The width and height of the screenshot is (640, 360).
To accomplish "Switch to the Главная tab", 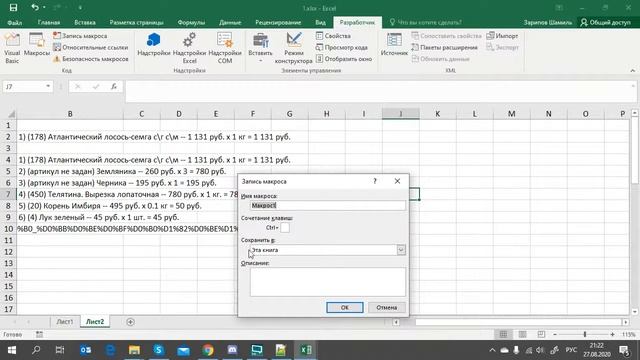I will click(x=49, y=22).
